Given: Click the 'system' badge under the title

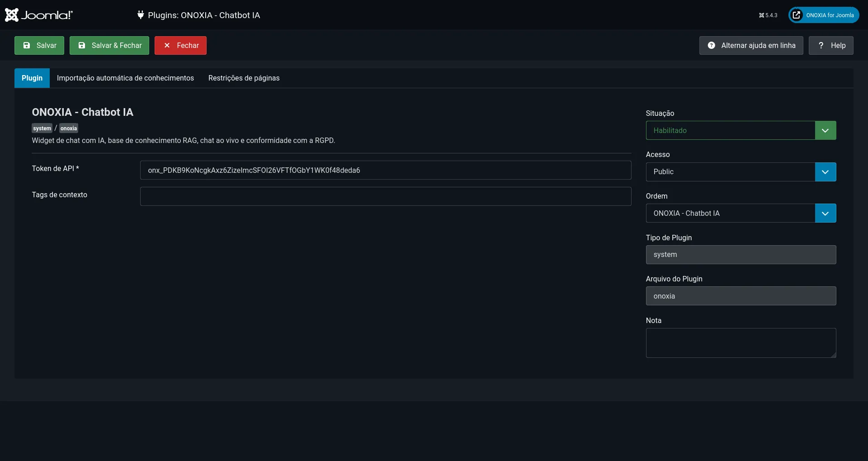Looking at the screenshot, I should click(x=42, y=128).
